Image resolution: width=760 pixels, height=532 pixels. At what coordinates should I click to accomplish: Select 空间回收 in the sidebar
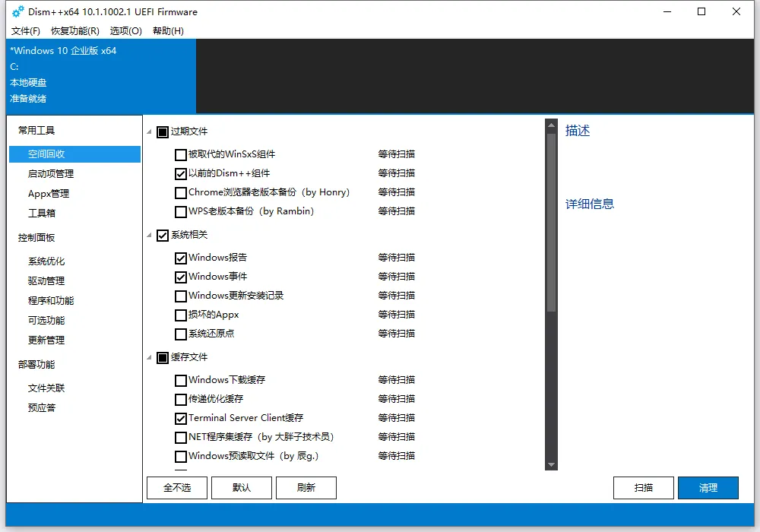pos(74,154)
